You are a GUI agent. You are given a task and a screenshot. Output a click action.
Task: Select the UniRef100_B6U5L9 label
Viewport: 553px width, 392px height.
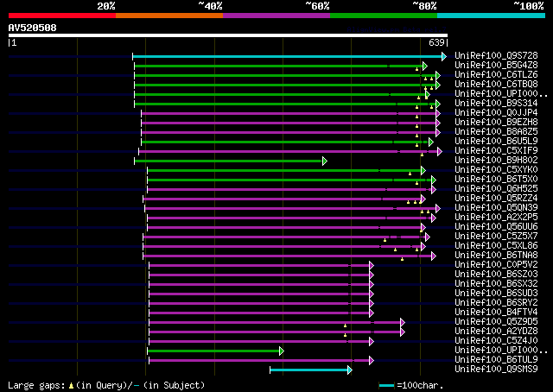tap(496, 142)
